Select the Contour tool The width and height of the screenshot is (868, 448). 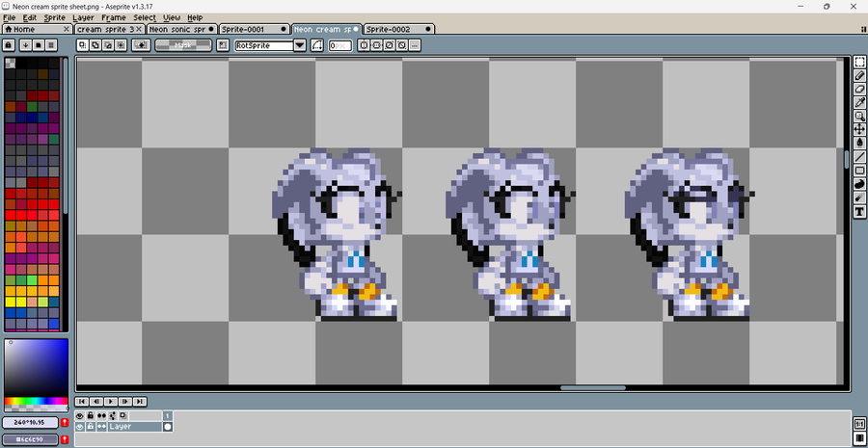tap(859, 184)
